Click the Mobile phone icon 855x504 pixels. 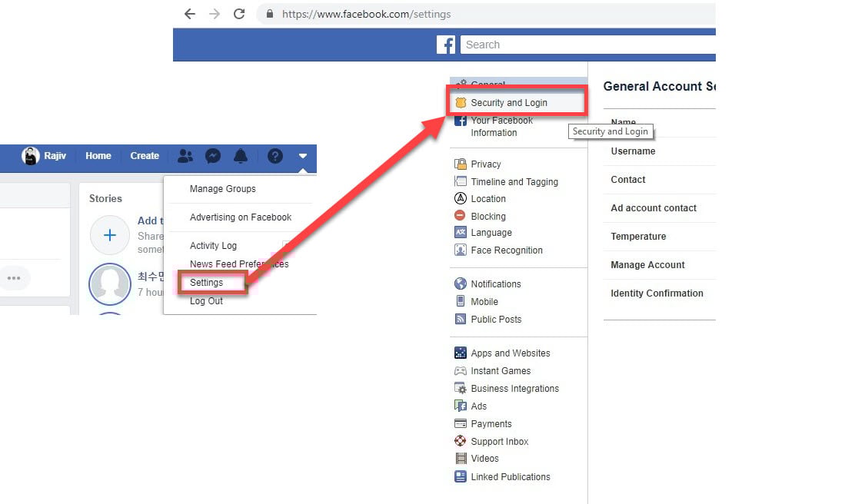[x=461, y=301]
